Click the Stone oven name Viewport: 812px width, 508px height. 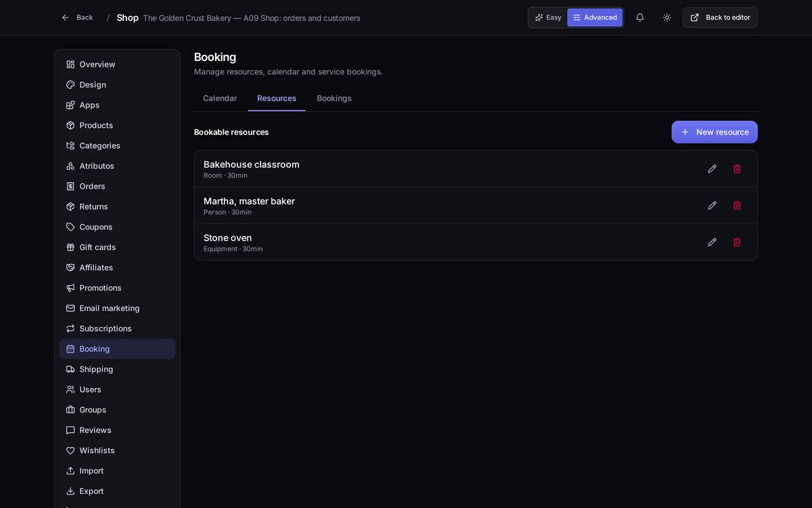227,238
